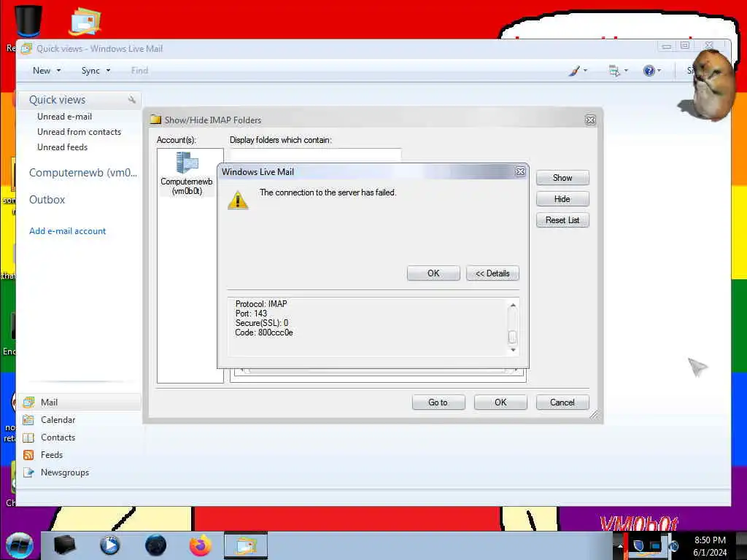Switch to Mail in the navigation pane
The width and height of the screenshot is (747, 560).
click(80, 402)
